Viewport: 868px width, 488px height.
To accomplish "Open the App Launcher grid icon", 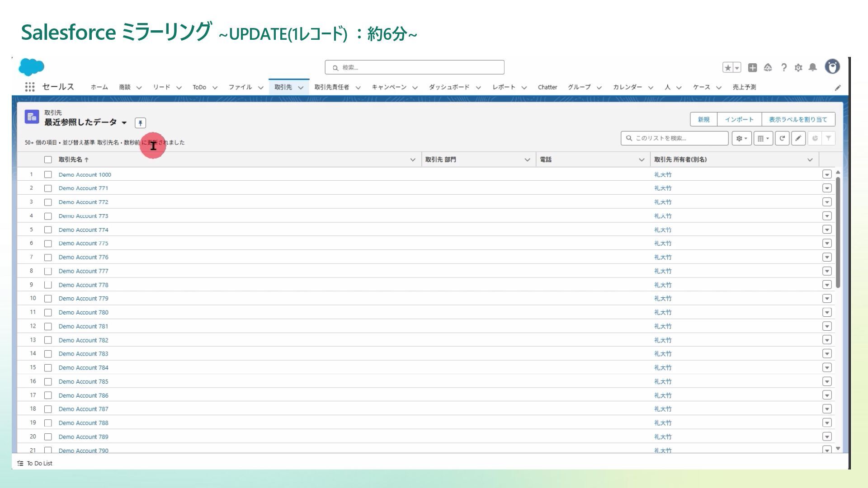I will 30,87.
